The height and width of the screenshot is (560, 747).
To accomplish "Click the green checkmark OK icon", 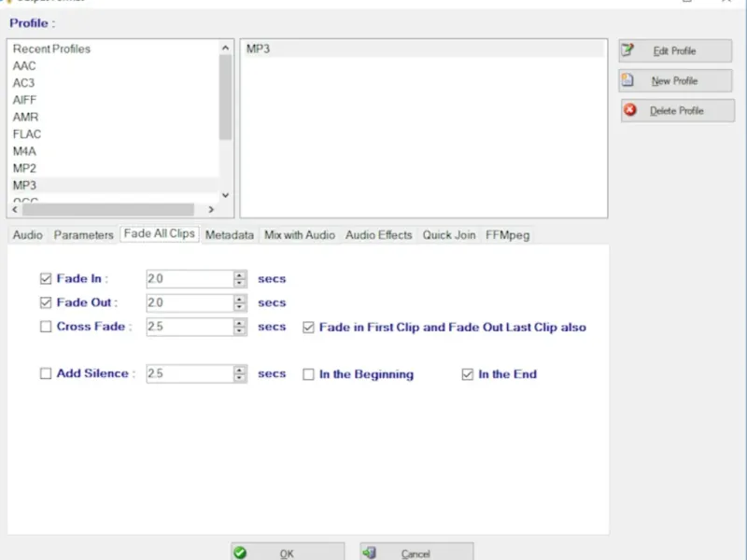I will point(240,553).
